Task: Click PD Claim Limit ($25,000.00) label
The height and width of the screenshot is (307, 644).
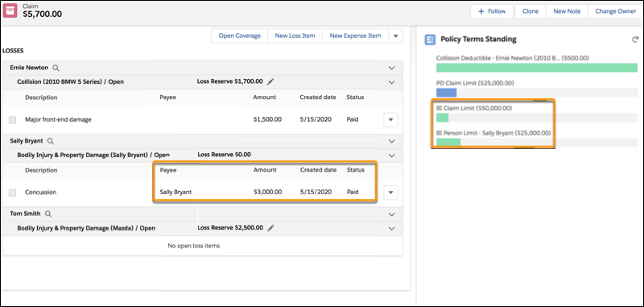Action: click(475, 84)
